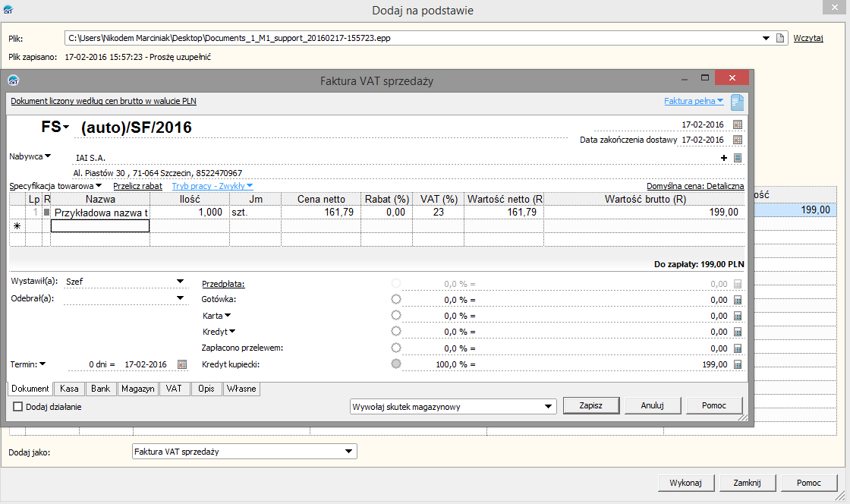Expand the Wystawił(a) Szef dropdown
Viewport: 850px width, 504px height.
click(180, 281)
